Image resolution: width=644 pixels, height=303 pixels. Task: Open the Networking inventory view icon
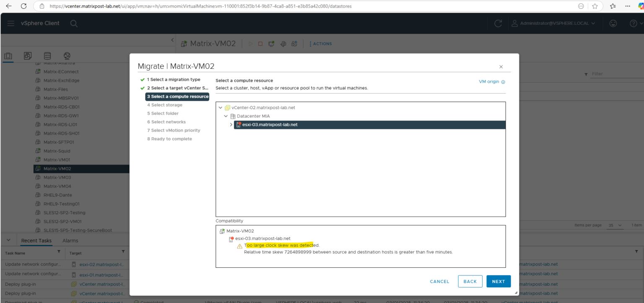point(67,55)
